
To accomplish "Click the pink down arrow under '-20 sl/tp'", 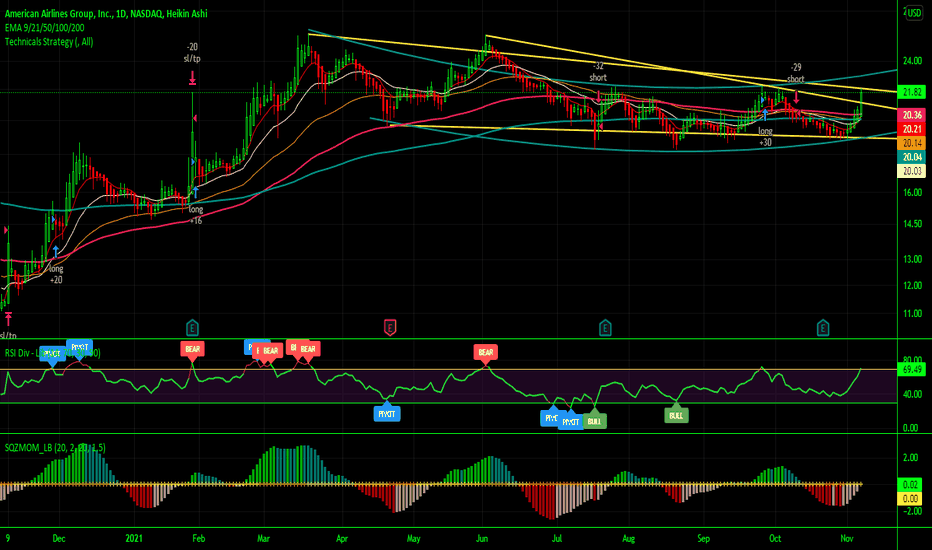I will (193, 78).
